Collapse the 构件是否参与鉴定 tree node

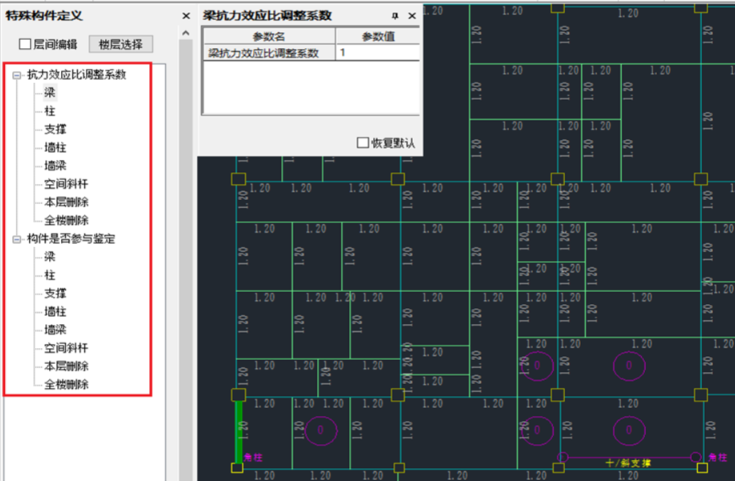point(16,238)
